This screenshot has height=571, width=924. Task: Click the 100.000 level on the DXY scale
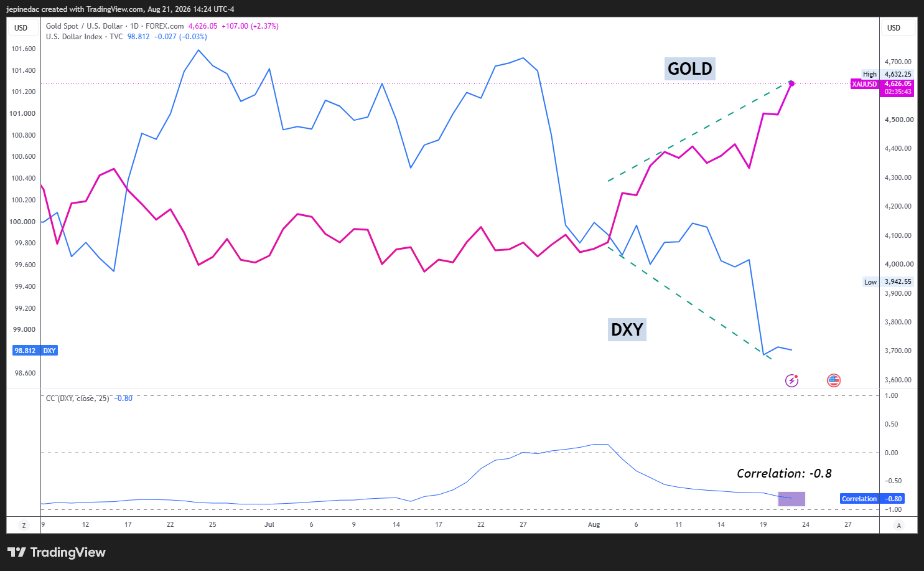tap(22, 222)
